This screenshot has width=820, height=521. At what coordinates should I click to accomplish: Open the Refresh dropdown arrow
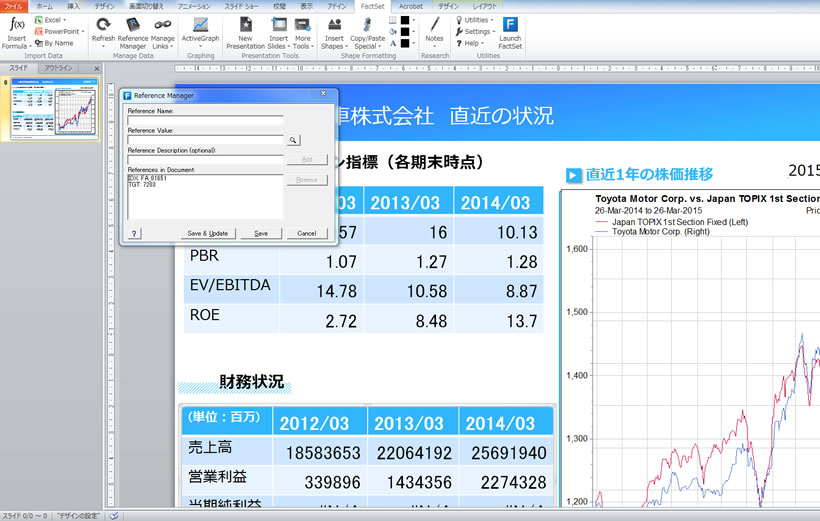click(x=103, y=47)
